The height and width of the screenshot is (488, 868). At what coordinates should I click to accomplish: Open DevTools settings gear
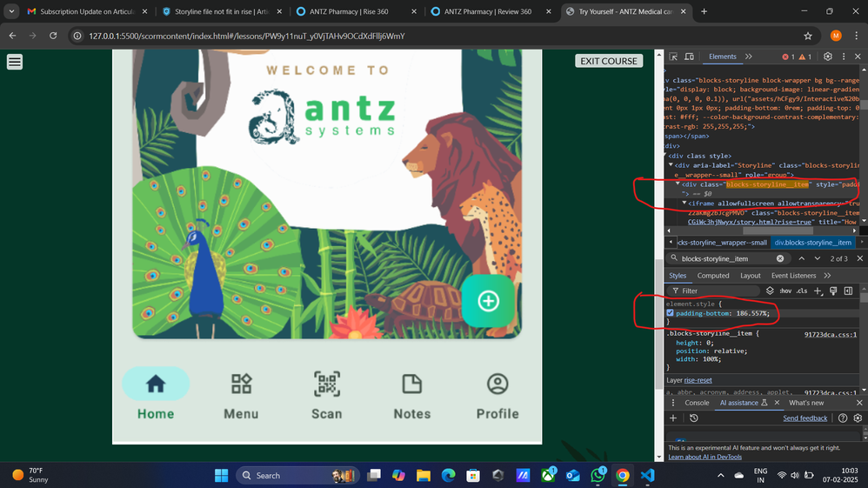click(828, 57)
